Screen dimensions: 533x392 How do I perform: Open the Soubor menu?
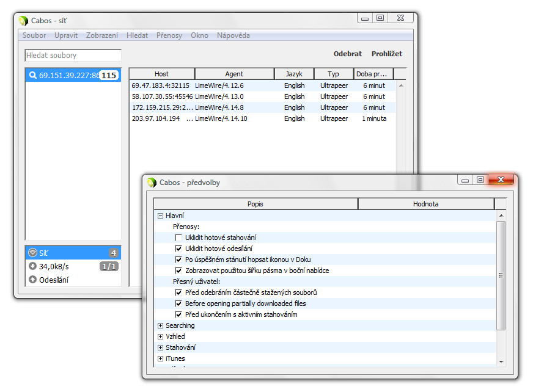(x=34, y=35)
